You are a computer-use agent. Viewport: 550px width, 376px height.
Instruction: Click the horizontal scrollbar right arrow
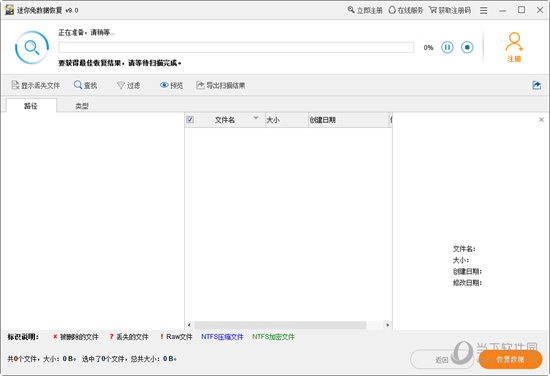pos(388,325)
